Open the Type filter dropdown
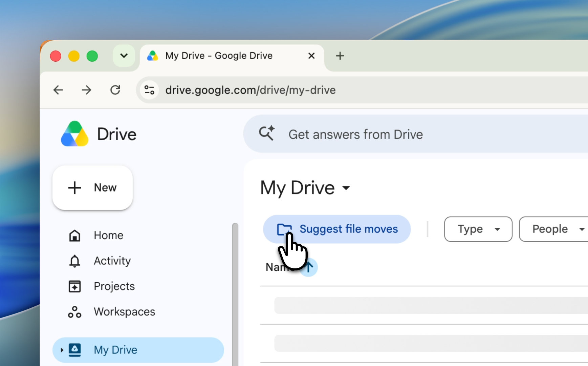 point(478,229)
